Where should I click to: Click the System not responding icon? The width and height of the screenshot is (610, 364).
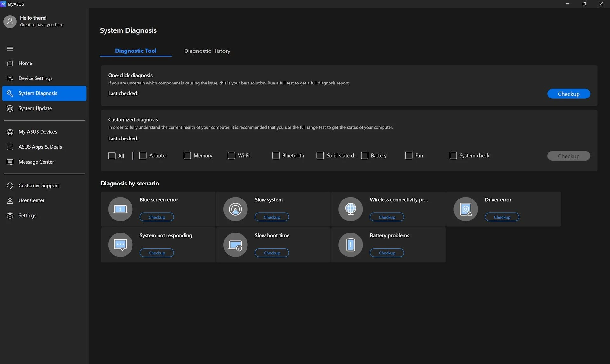[x=120, y=245]
